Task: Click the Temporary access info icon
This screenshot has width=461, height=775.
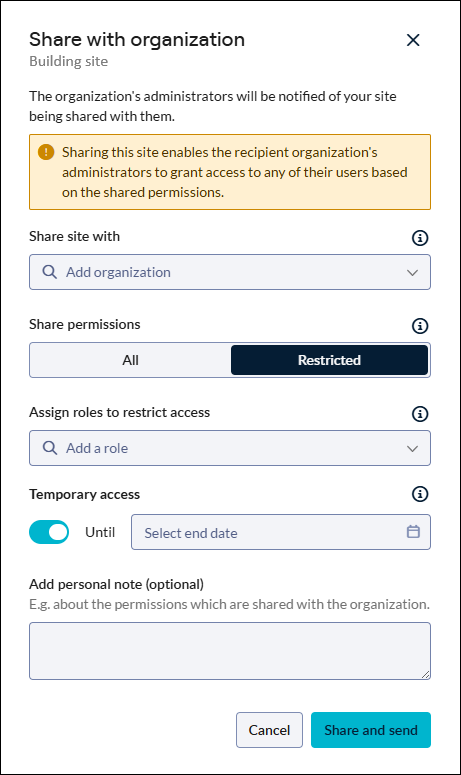Action: coord(420,494)
